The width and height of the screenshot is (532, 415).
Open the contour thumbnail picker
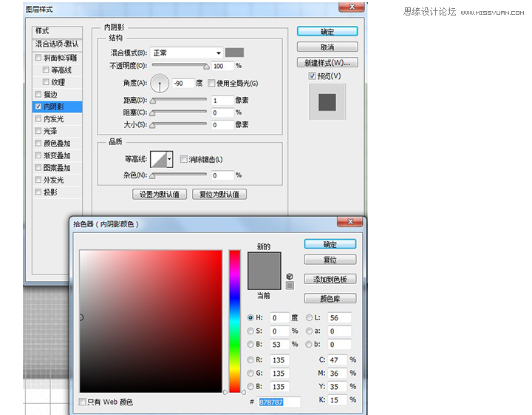coord(159,159)
